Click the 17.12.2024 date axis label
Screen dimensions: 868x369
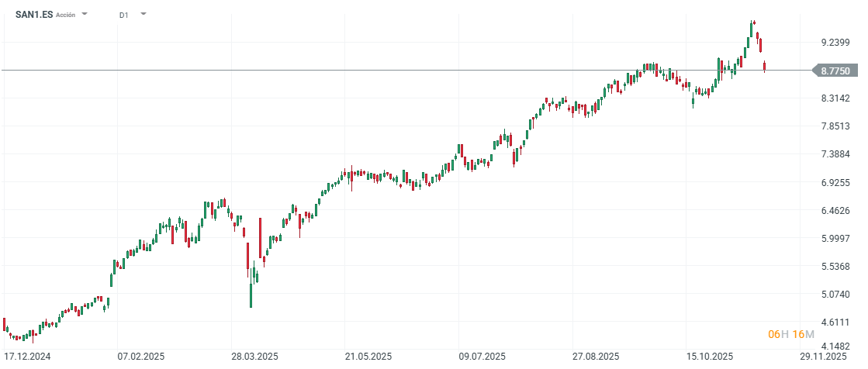pyautogui.click(x=27, y=357)
